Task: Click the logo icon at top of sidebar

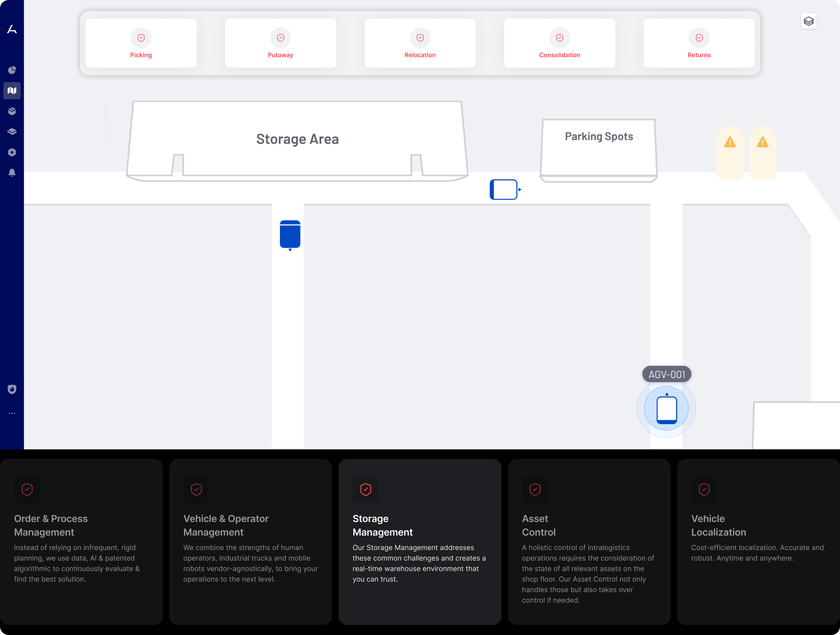Action: click(x=12, y=29)
